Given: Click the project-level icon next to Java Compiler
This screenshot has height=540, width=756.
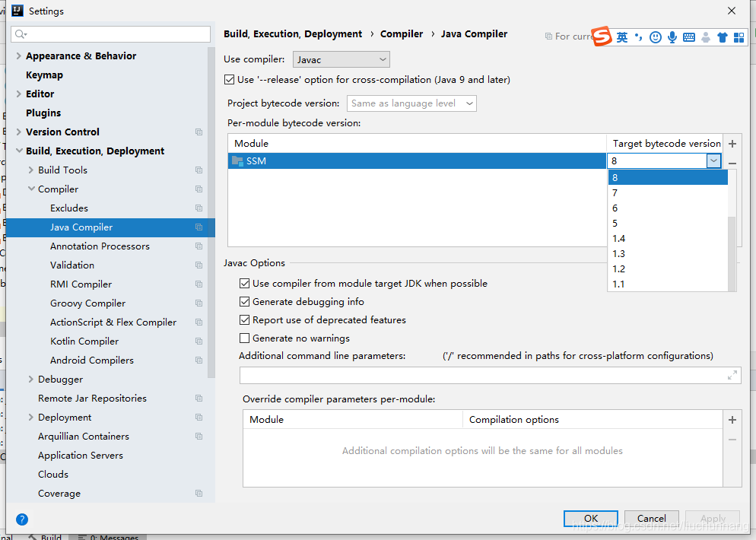Looking at the screenshot, I should tap(199, 227).
